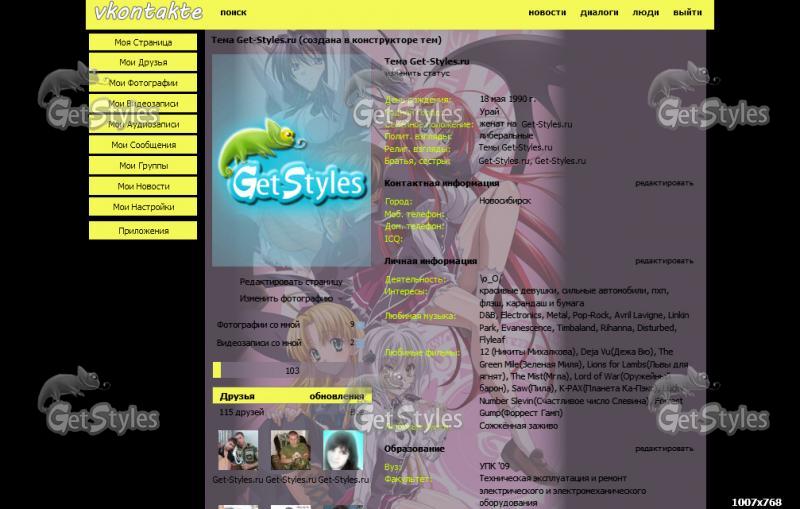Open first friend's avatar thumbnail
This screenshot has height=509, width=800.
click(x=238, y=450)
